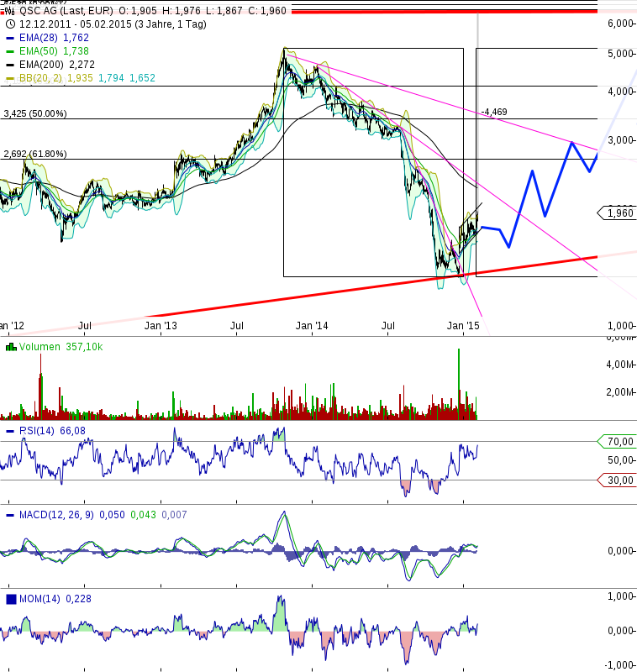Screen dimensions: 637x672
Task: Click the Jan '15 time axis label
Action: tap(463, 326)
